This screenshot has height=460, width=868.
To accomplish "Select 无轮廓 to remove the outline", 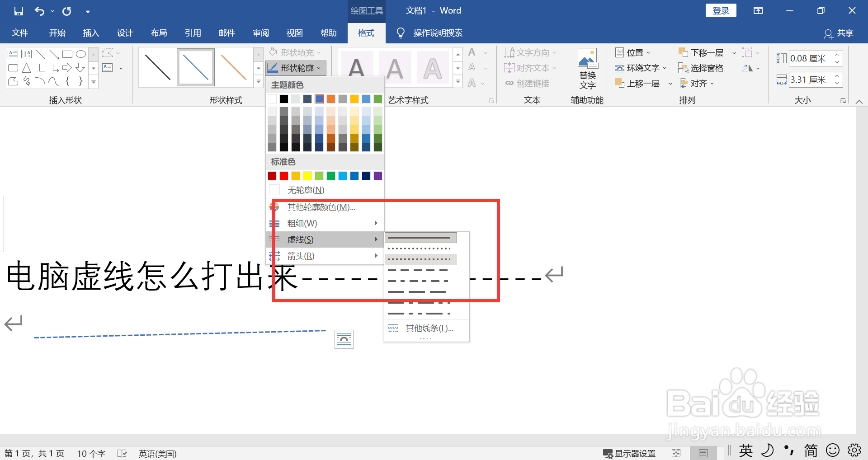I will [x=304, y=190].
